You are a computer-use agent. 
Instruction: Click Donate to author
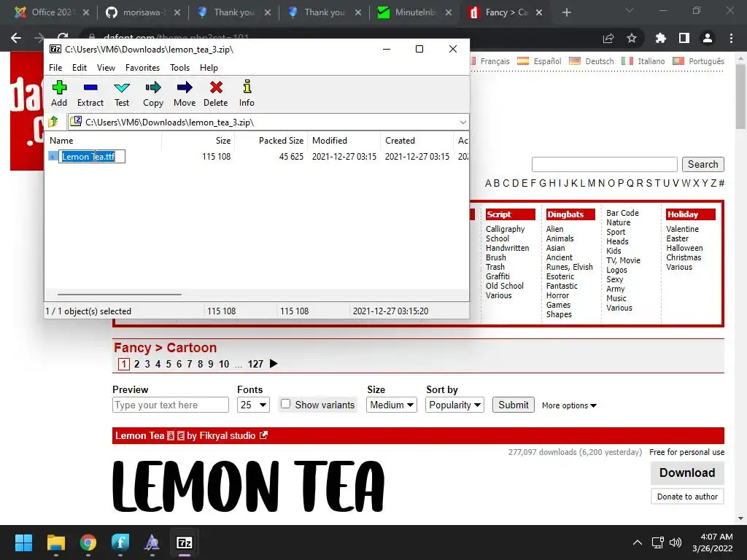point(687,496)
